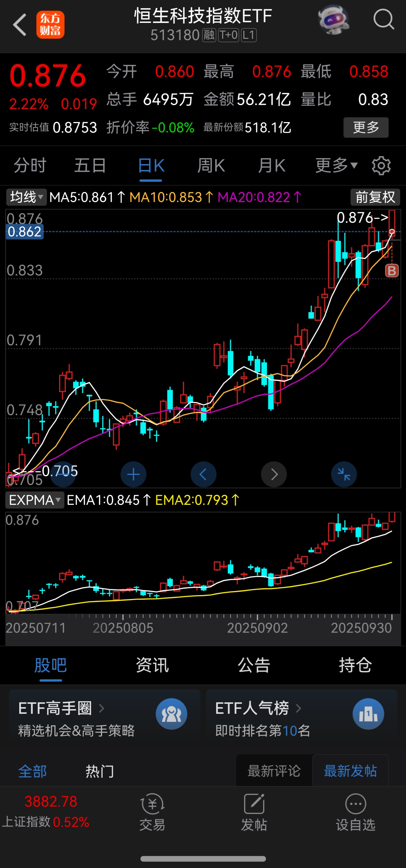
Task: Select the 热门 posts filter
Action: [100, 771]
